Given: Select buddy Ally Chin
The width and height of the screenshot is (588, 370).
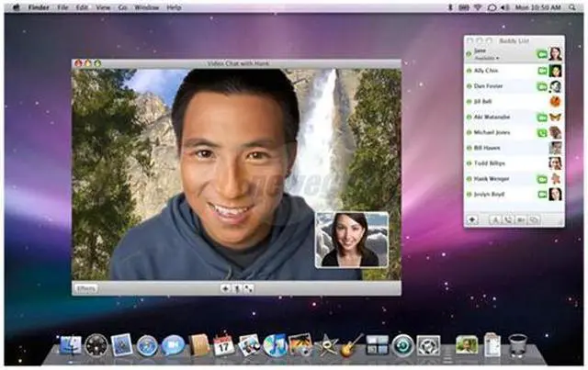Looking at the screenshot, I should pyautogui.click(x=514, y=71).
